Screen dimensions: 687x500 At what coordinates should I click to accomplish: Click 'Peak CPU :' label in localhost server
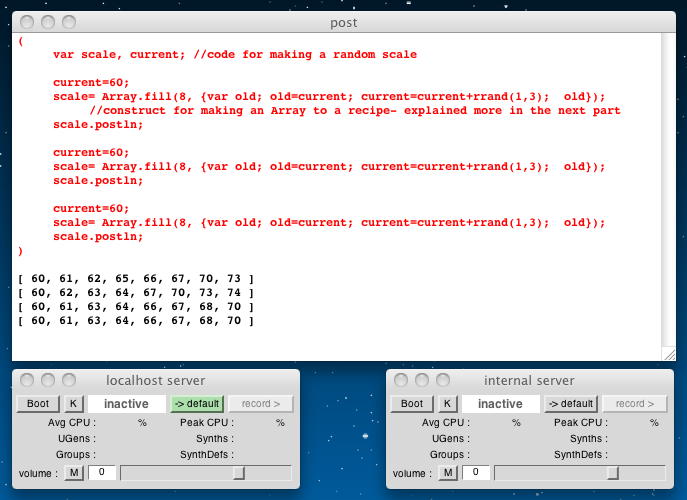pyautogui.click(x=207, y=423)
